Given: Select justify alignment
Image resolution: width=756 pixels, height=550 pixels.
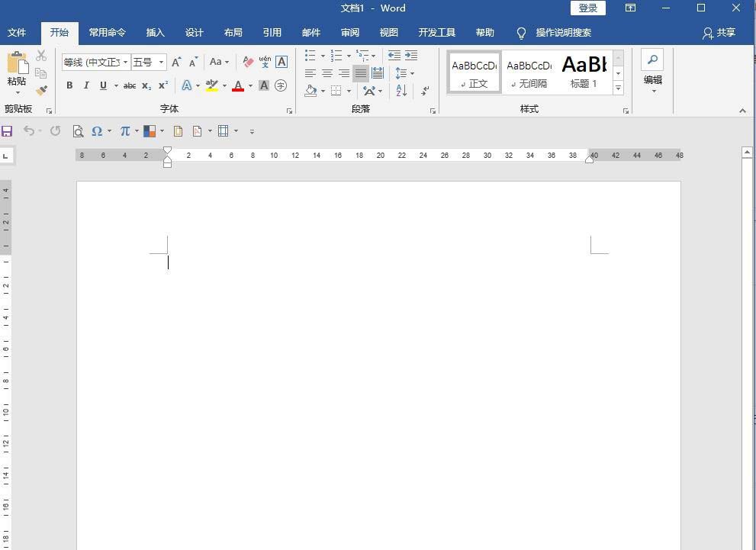Looking at the screenshot, I should 361,73.
